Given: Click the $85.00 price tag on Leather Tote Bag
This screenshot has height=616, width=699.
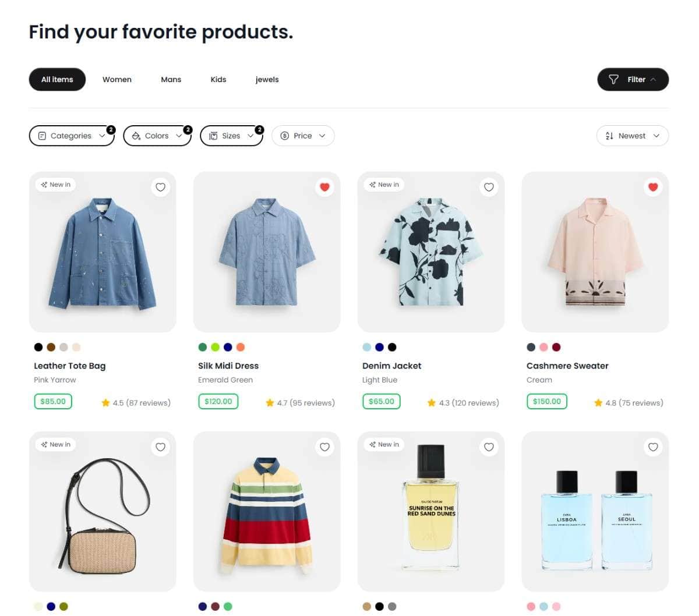Looking at the screenshot, I should (52, 401).
